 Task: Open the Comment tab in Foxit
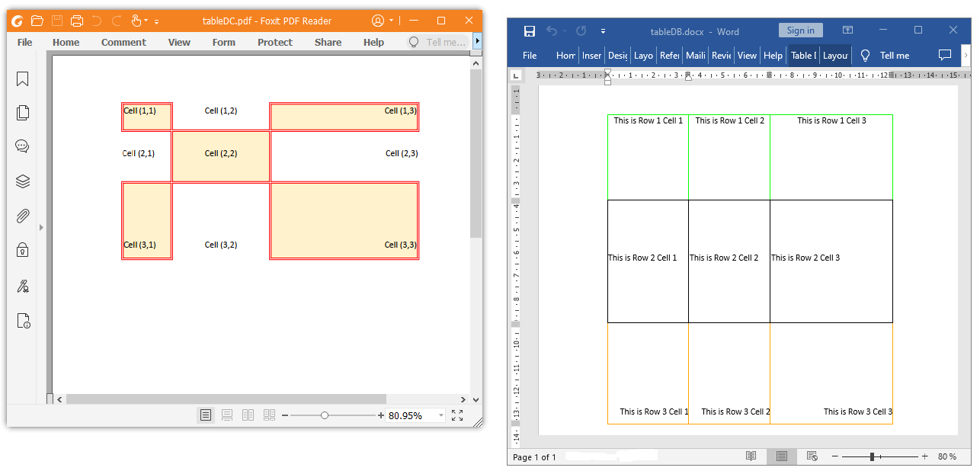[123, 42]
